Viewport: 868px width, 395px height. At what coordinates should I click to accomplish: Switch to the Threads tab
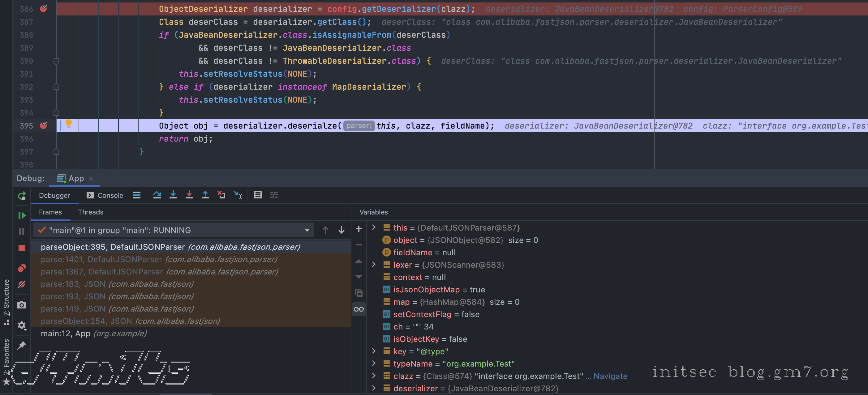pyautogui.click(x=90, y=212)
